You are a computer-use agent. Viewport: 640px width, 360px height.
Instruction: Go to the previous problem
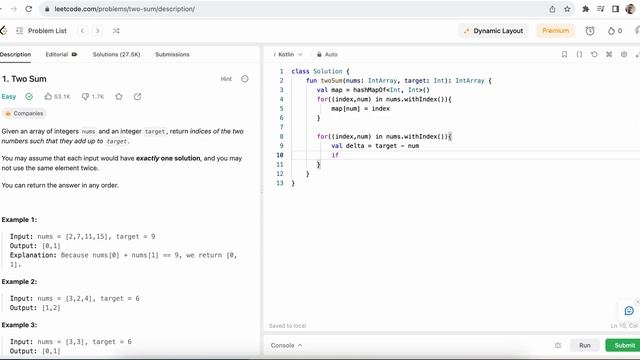click(x=83, y=31)
